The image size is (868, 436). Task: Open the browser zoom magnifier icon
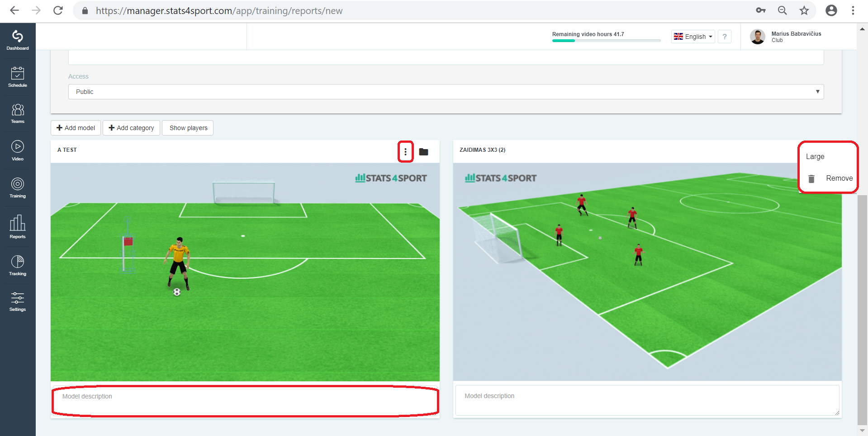[782, 10]
